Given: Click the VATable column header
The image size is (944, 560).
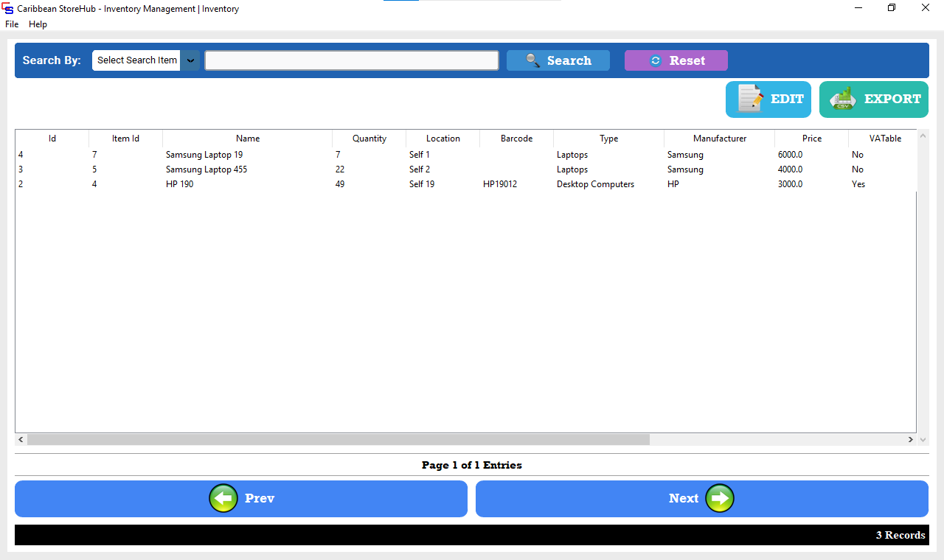Looking at the screenshot, I should [883, 139].
